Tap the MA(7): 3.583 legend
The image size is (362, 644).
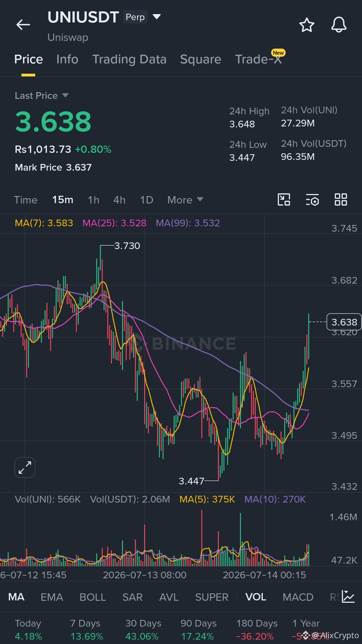44,223
